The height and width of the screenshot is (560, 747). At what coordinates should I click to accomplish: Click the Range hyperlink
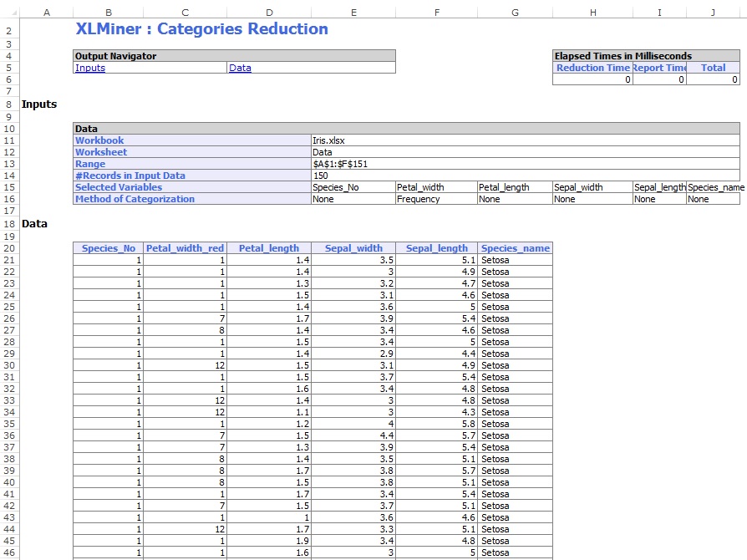coord(90,164)
